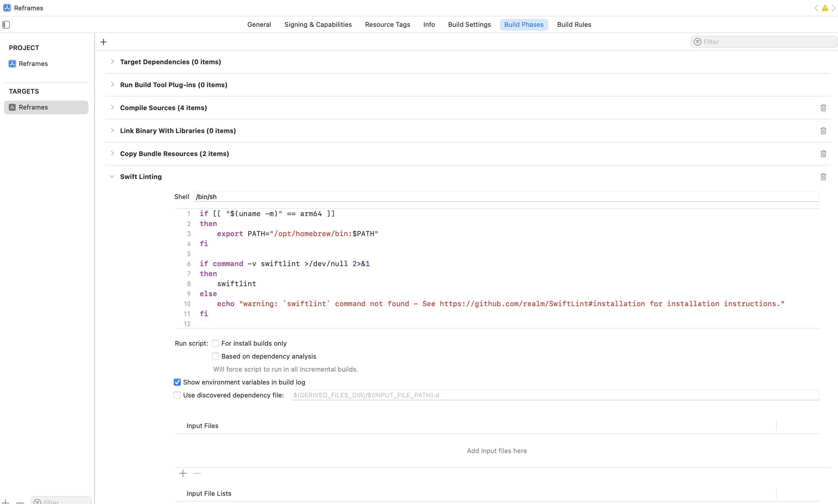This screenshot has width=838, height=504.
Task: Delete the Link Binary With Libraries phase
Action: tap(823, 131)
